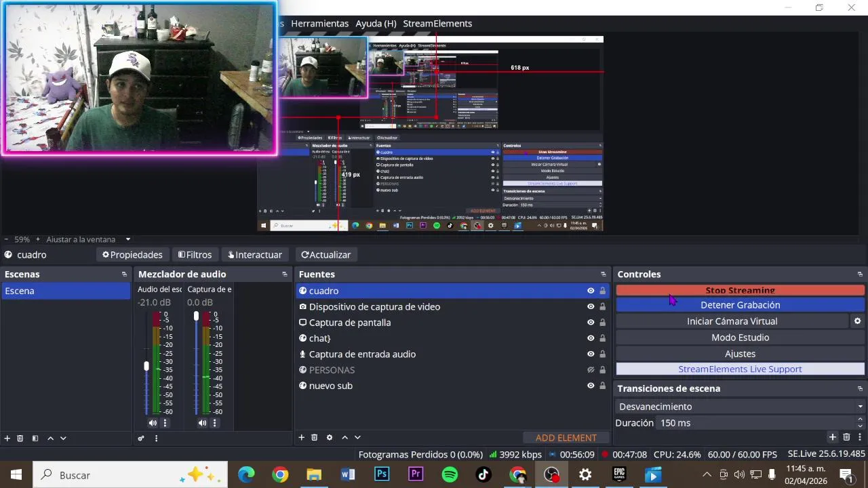Viewport: 868px width, 488px height.
Task: Open options menu for Audio del esc channel
Action: (x=165, y=423)
